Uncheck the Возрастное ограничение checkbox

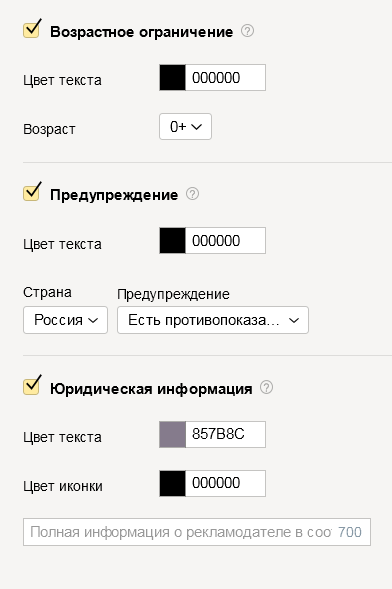click(x=32, y=30)
